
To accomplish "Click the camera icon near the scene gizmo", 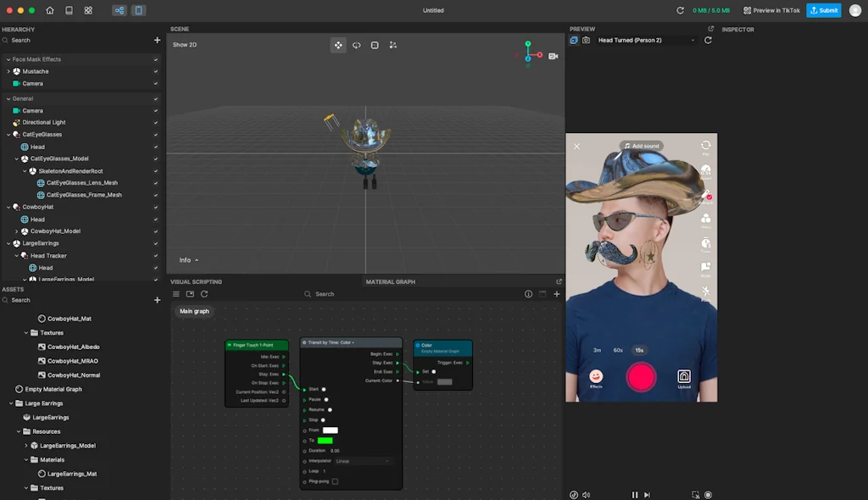I will pos(552,57).
